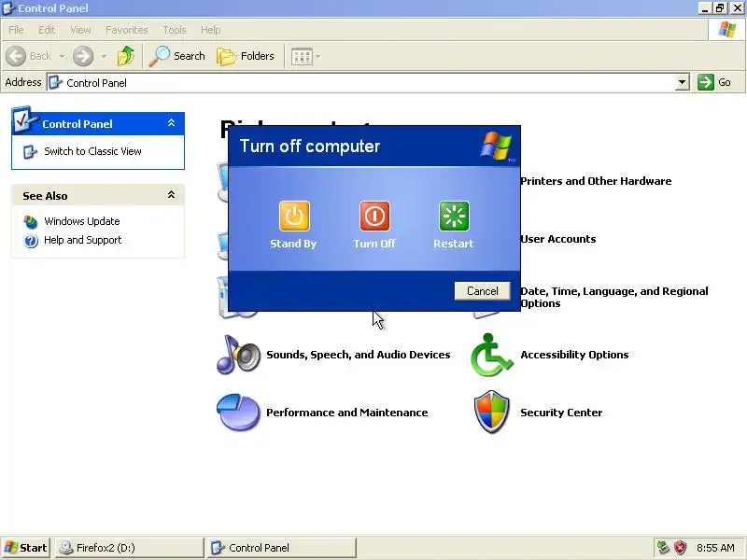747x560 pixels.
Task: Click the Search toolbar button
Action: tap(177, 56)
